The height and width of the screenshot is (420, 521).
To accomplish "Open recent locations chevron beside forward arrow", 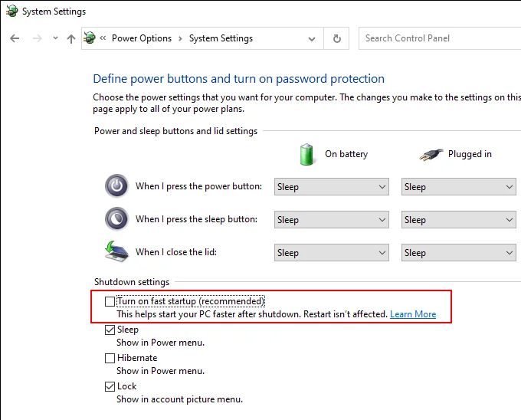I will pyautogui.click(x=55, y=38).
